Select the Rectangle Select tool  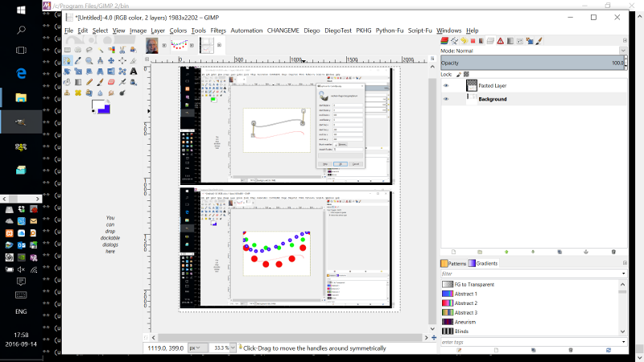68,50
